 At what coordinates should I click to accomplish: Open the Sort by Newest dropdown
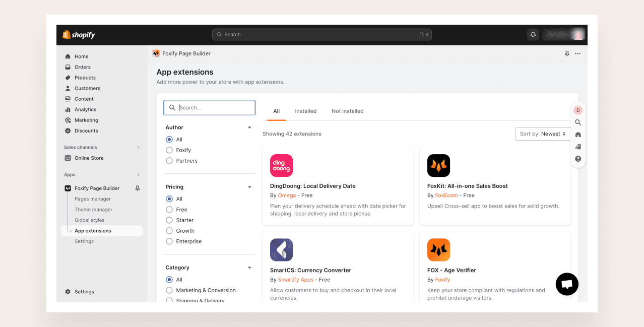543,134
